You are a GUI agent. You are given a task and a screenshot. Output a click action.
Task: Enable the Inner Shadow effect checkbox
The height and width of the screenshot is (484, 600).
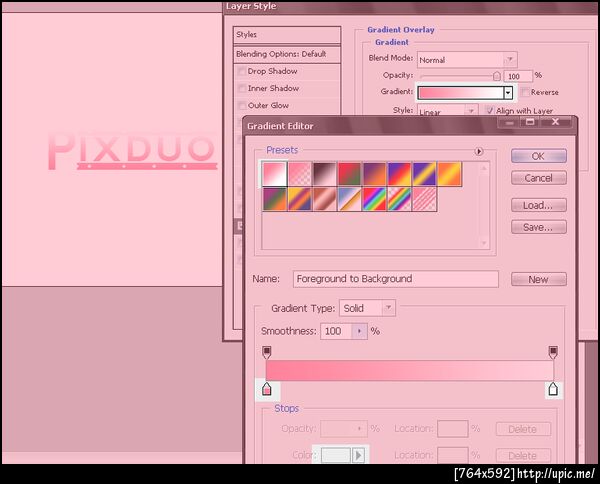tap(241, 88)
